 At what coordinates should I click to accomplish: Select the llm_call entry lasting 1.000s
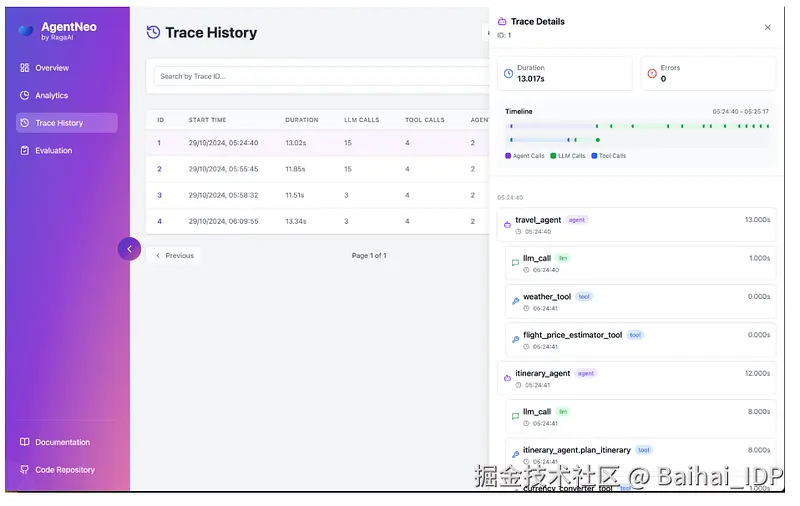pos(641,263)
